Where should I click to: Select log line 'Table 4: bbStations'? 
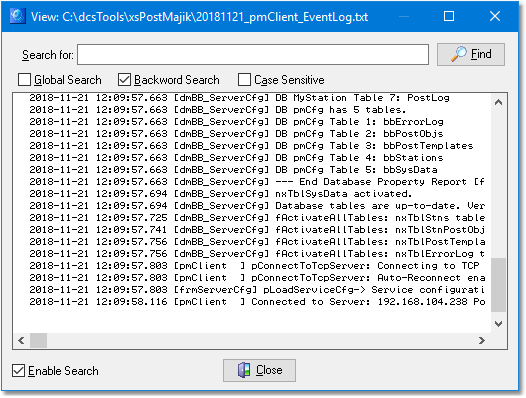tap(236, 158)
